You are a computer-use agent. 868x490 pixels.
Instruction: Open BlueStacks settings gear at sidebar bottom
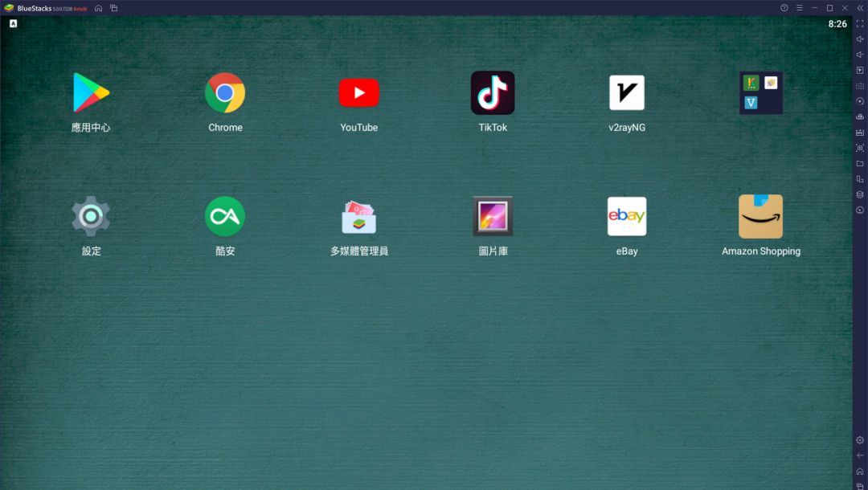coord(860,440)
